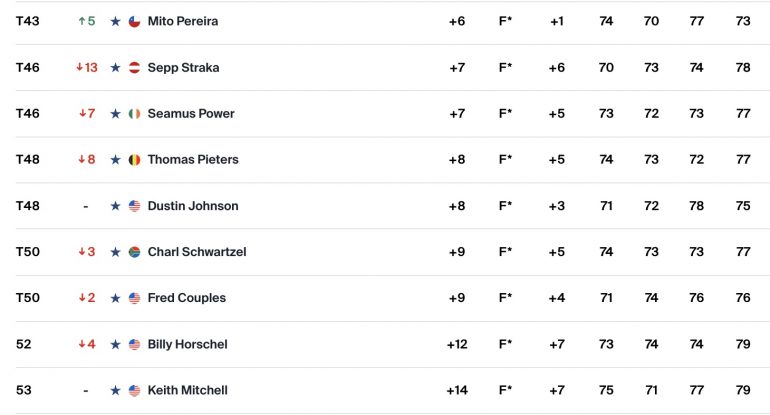The image size is (770, 415).
Task: Click Mito Pereira's up 5 movement indicator
Action: [x=87, y=21]
